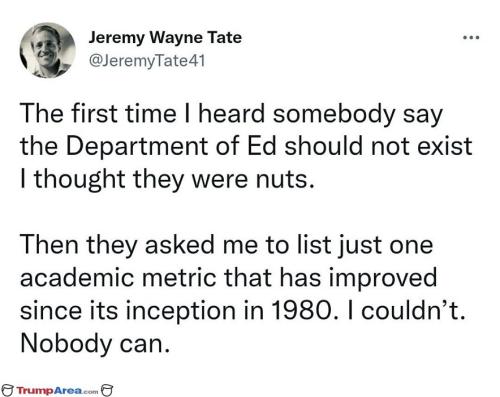500x397 pixels.
Task: Open the three-dot more options menu
Action: pos(471,37)
